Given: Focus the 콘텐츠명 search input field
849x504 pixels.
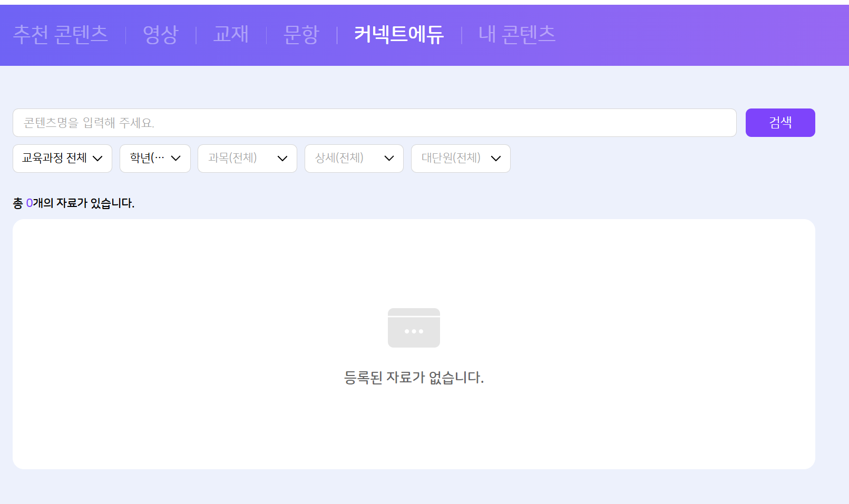Looking at the screenshot, I should point(374,123).
